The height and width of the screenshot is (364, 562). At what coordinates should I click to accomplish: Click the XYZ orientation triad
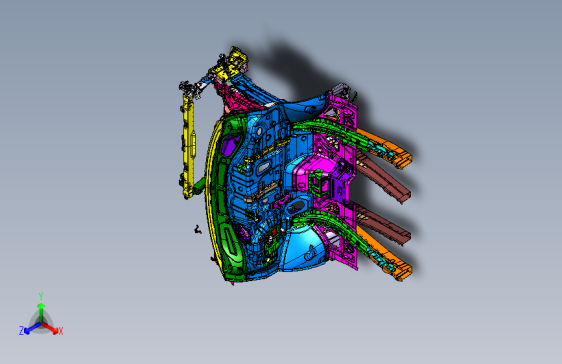41,315
